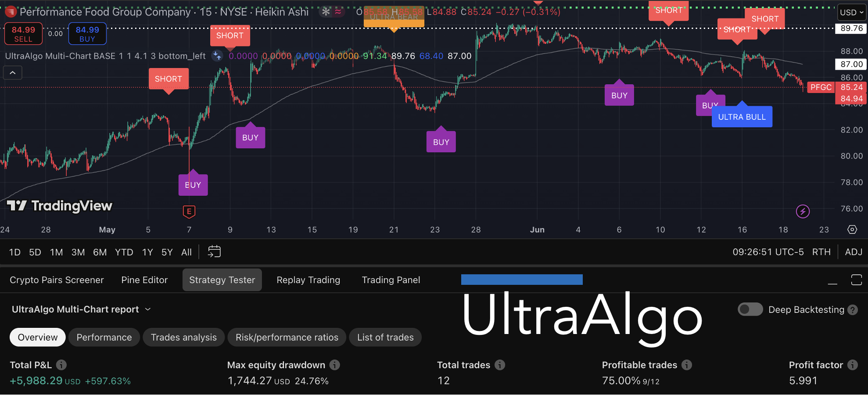This screenshot has height=395, width=868.
Task: Select the Strategy Tester tab
Action: click(222, 280)
